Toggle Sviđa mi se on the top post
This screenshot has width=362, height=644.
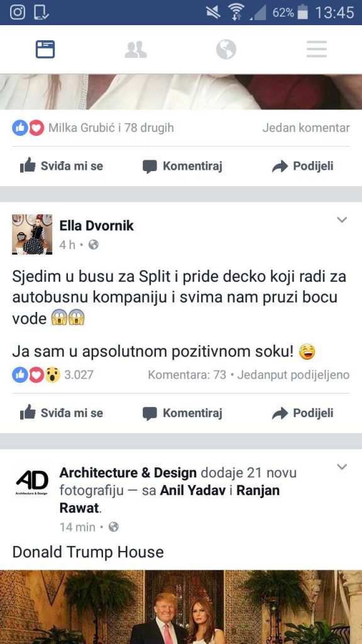[62, 166]
